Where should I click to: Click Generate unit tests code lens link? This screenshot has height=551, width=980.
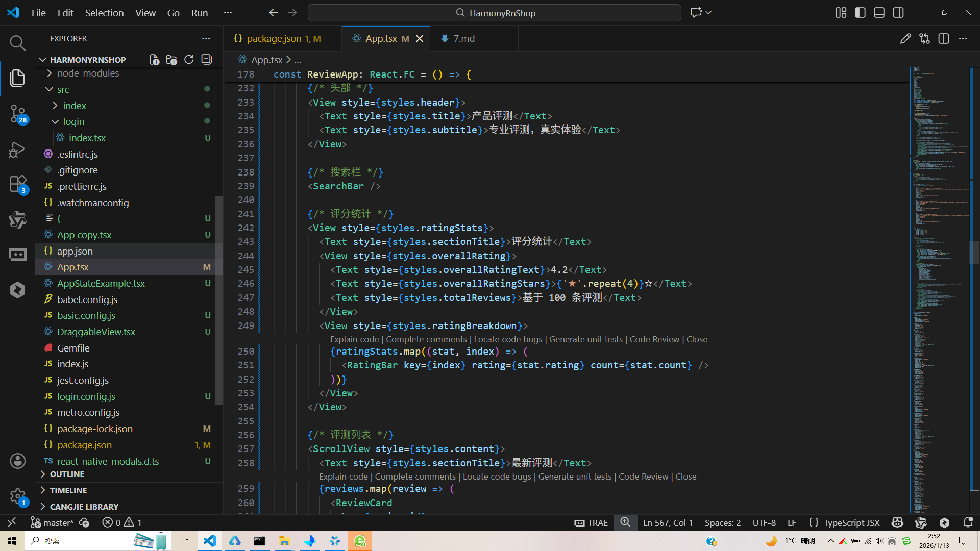coord(585,340)
